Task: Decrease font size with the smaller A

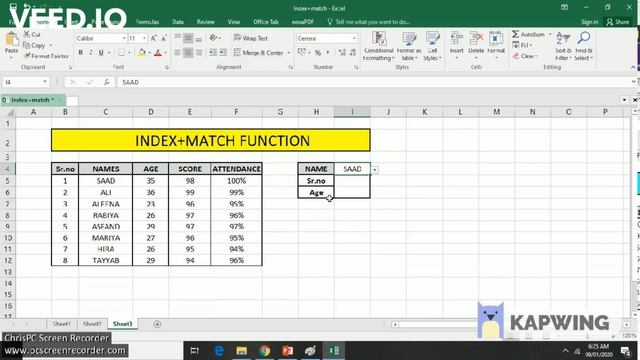Action: click(164, 38)
